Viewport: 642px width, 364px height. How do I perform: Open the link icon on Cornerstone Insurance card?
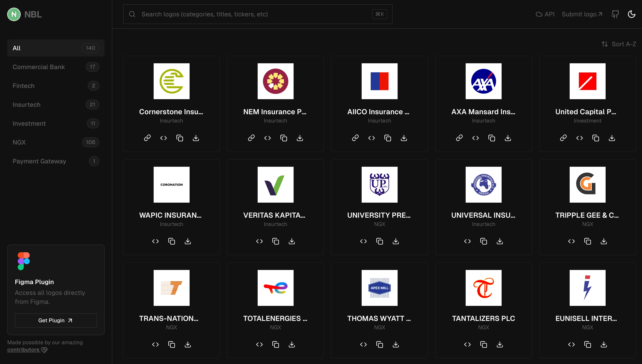tap(147, 138)
